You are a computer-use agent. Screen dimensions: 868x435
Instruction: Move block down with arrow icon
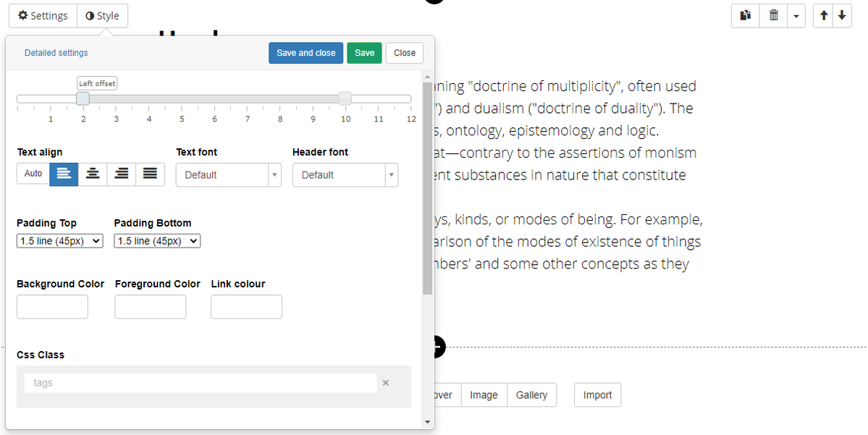click(x=842, y=15)
